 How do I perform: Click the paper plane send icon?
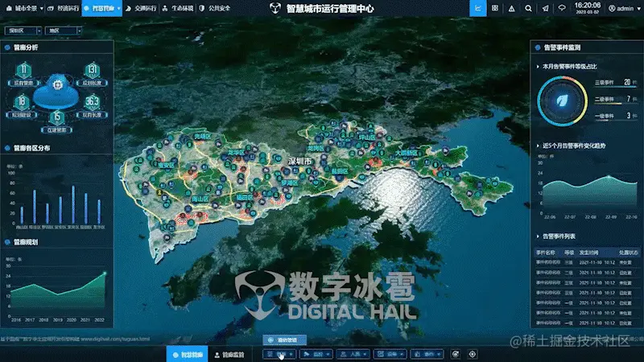tap(545, 8)
